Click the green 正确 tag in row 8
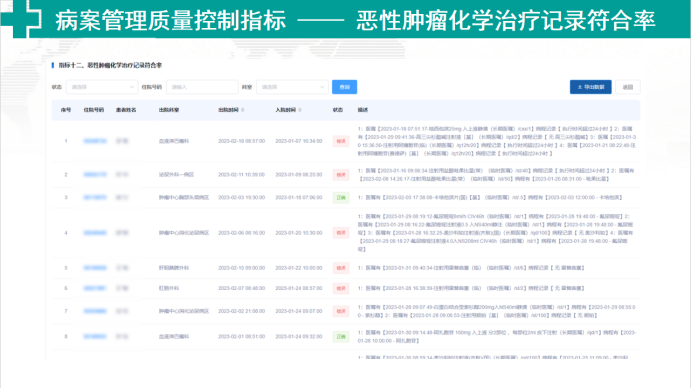This screenshot has height=388, width=691. coord(341,336)
